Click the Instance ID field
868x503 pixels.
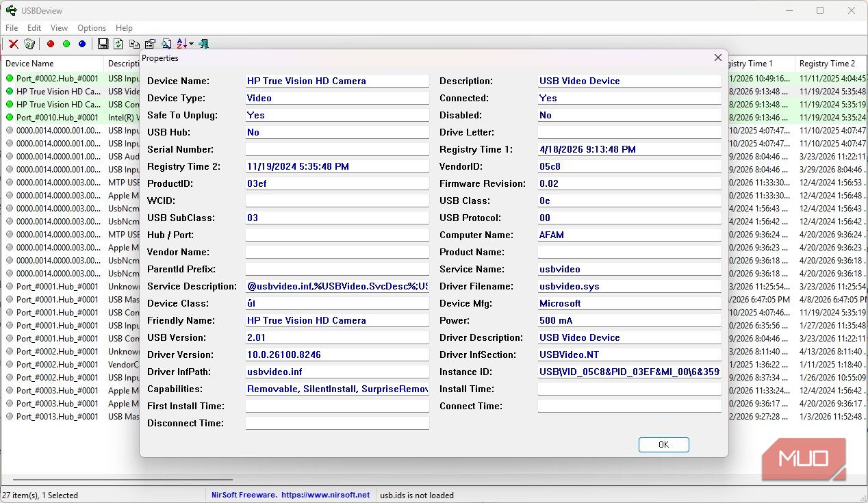coord(630,372)
